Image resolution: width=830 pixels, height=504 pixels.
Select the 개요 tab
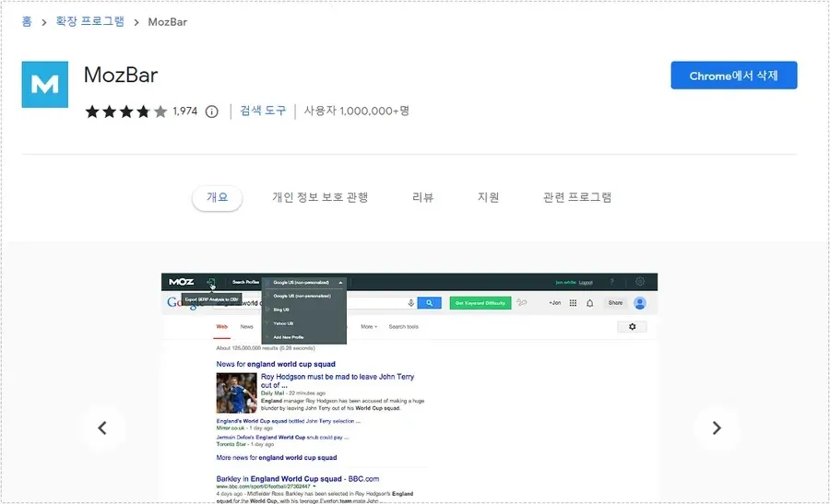click(217, 198)
